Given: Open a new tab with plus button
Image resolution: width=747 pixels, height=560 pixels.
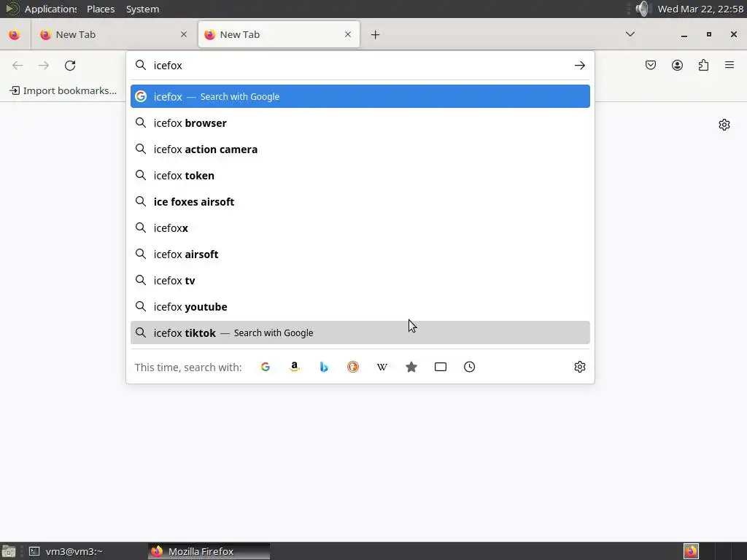Looking at the screenshot, I should [x=376, y=34].
